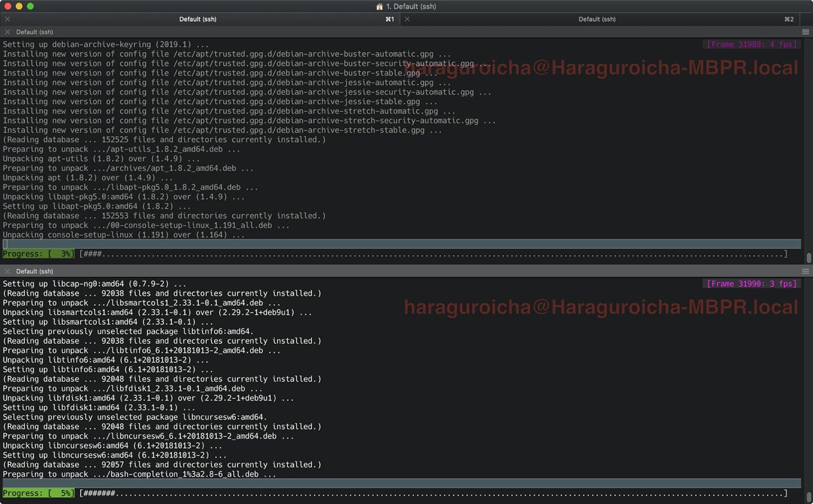This screenshot has height=504, width=813.
Task: Click 'Preparing to unpack .../libapt-pkg5.0_1.8.2_amd64.deb'
Action: pyautogui.click(x=130, y=187)
